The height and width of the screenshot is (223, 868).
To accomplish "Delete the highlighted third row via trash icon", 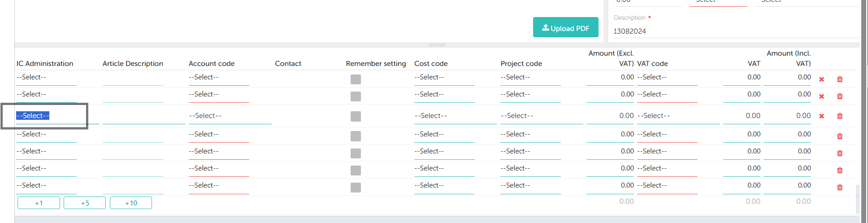I will (x=840, y=116).
